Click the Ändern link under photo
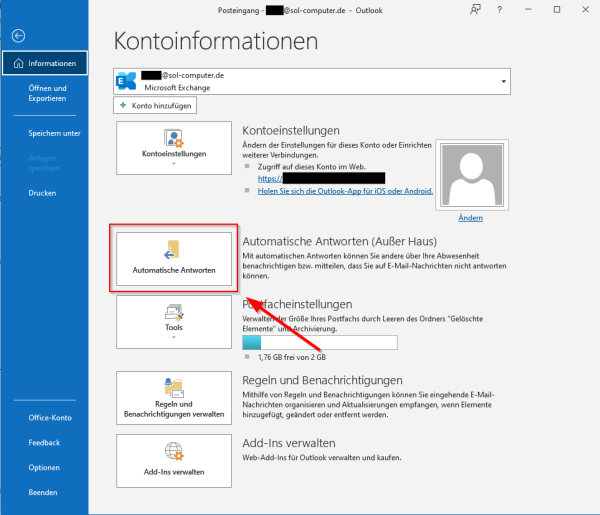The width and height of the screenshot is (600, 515). coord(470,217)
